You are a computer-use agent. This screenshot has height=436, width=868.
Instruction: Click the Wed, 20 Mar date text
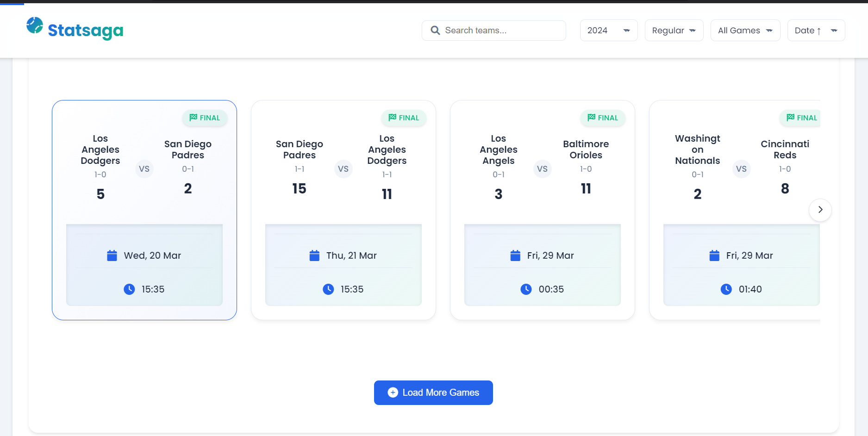(152, 255)
